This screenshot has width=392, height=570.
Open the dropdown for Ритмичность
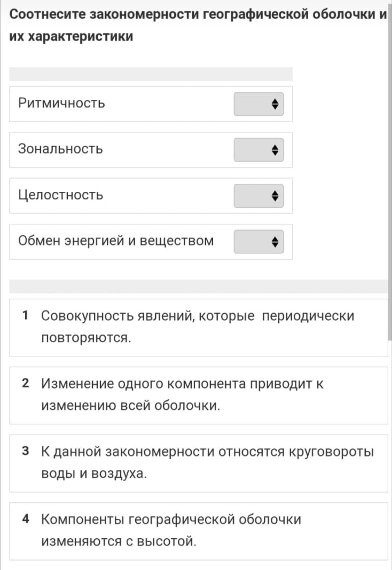click(x=258, y=104)
